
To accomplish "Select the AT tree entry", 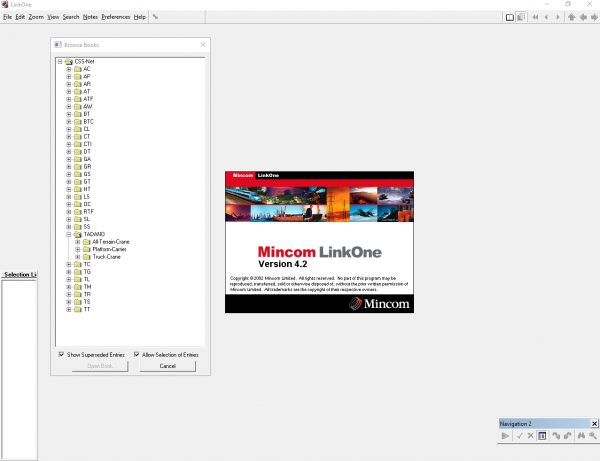I will (87, 91).
